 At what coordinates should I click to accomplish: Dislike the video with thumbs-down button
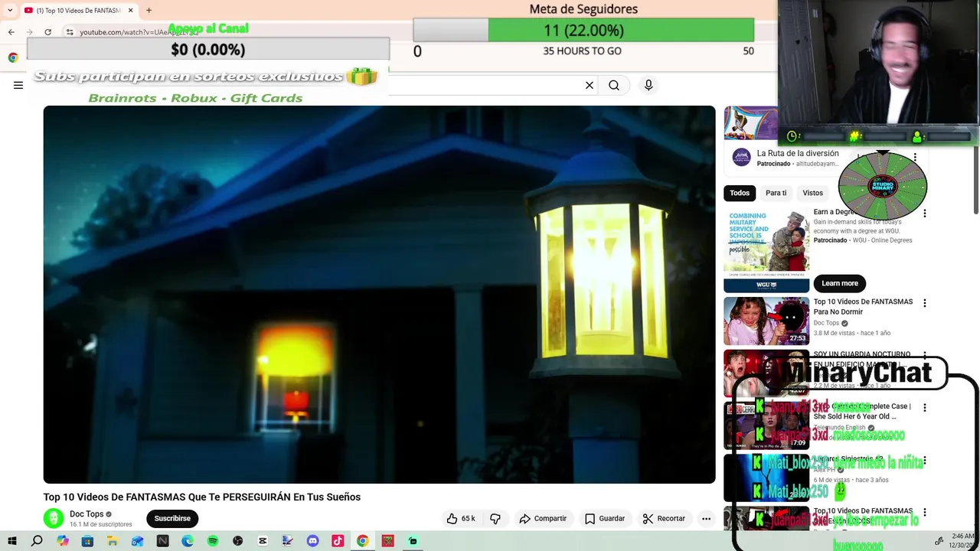point(495,518)
